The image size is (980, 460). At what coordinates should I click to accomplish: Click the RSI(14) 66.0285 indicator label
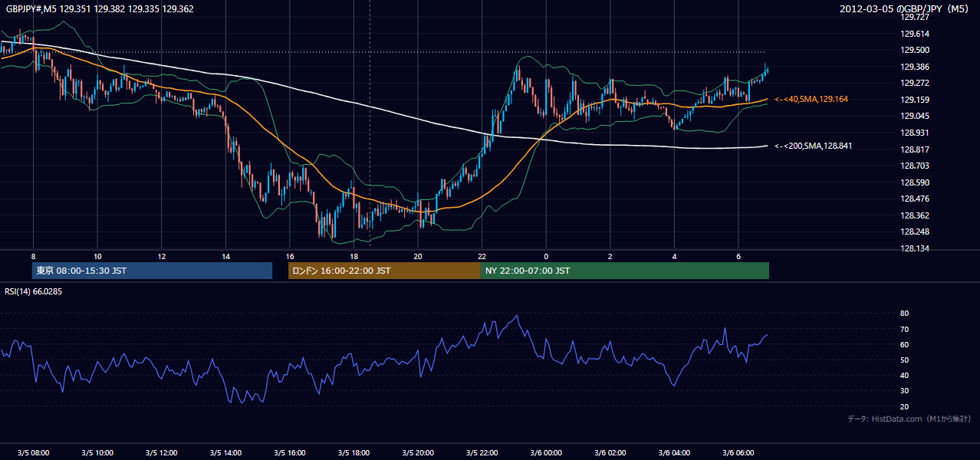point(33,291)
